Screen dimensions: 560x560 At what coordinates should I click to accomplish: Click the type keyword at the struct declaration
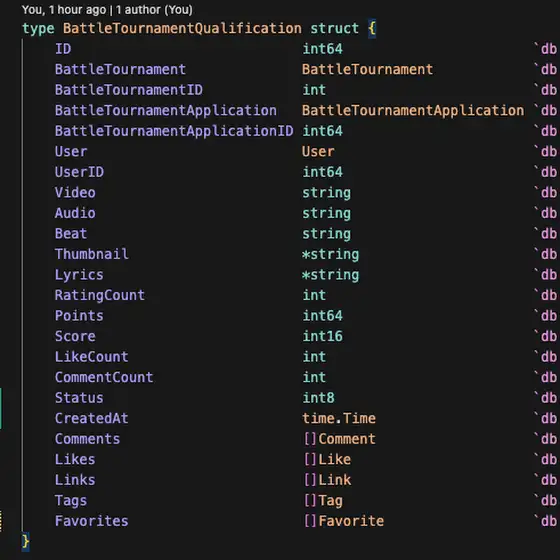38,28
